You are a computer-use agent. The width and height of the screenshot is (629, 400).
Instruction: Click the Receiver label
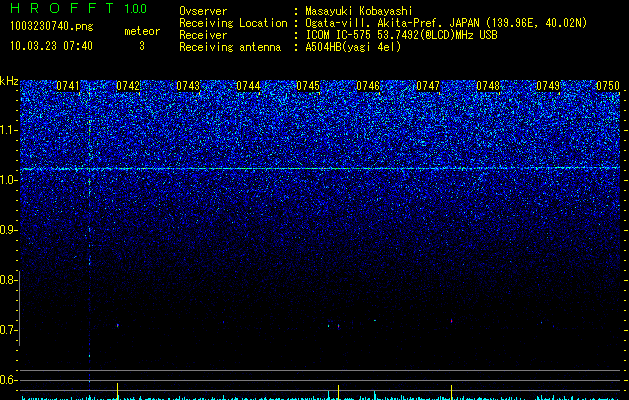click(x=203, y=35)
